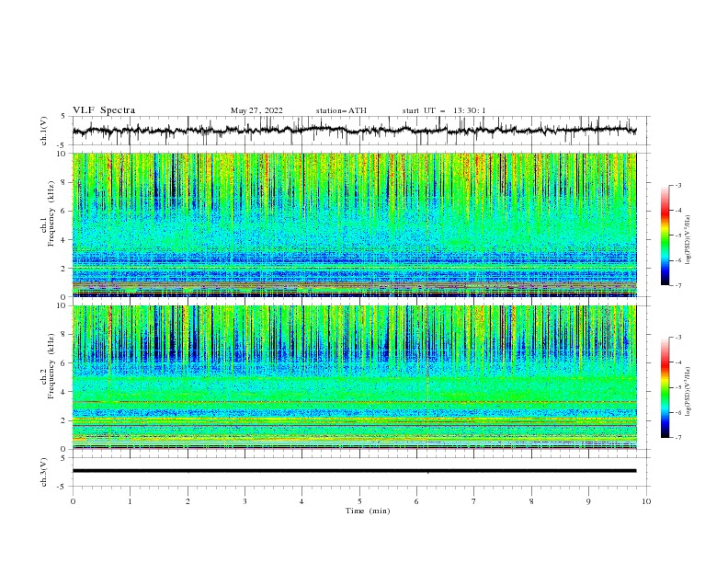
Task: Click the "VLF Spectra" title text
Action: pos(104,110)
